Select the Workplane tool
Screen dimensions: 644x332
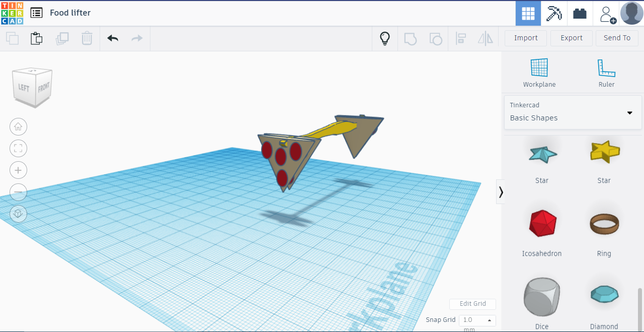[x=539, y=71]
